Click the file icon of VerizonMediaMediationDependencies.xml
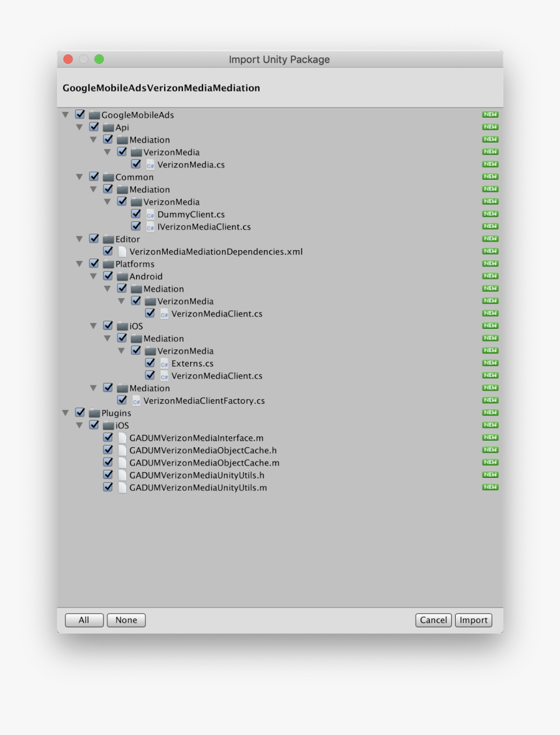This screenshot has width=560, height=735. [122, 252]
